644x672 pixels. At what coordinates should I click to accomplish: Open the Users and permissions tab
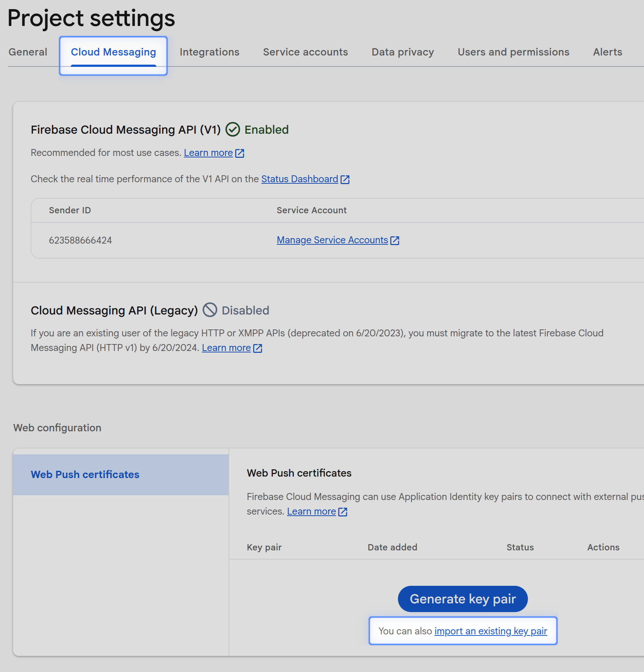click(x=513, y=52)
